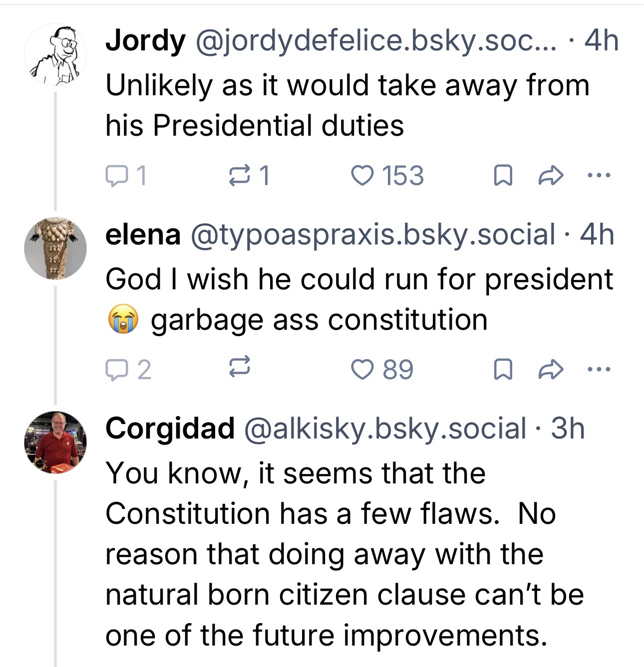Reply to elena's post
The height and width of the screenshot is (667, 644).
tap(116, 369)
